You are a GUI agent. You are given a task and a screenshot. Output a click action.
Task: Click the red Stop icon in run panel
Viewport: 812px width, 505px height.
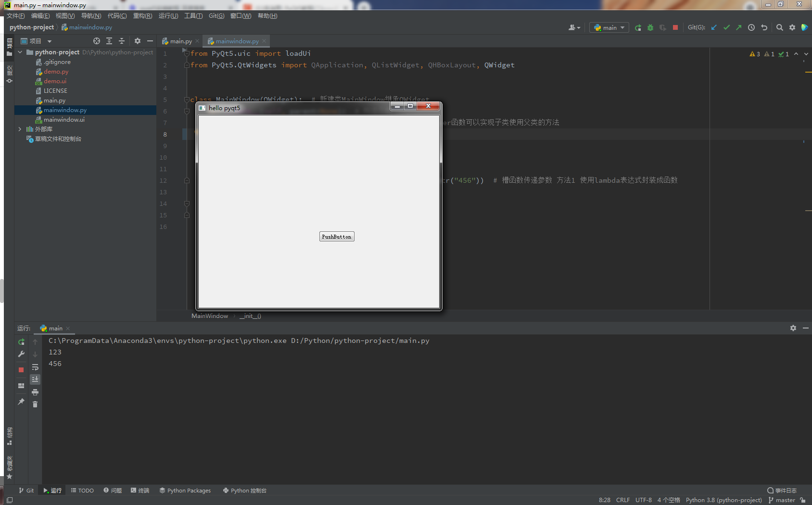[21, 370]
